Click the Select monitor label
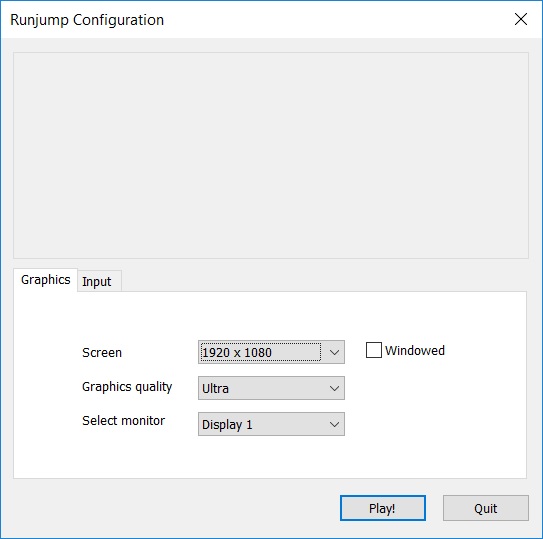The image size is (543, 539). (x=123, y=421)
